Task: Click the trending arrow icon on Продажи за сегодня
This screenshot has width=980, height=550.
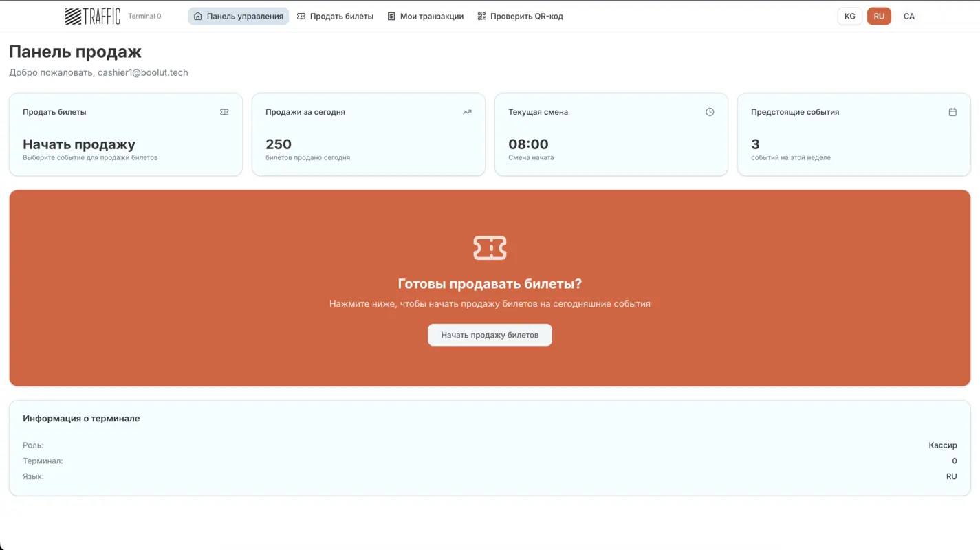Action: coord(467,111)
